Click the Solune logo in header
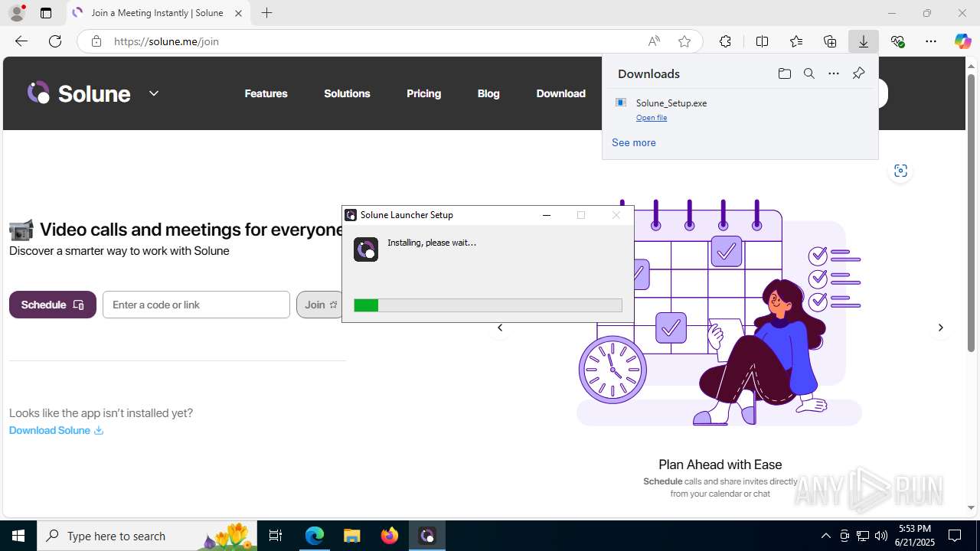The image size is (980, 551). (79, 93)
